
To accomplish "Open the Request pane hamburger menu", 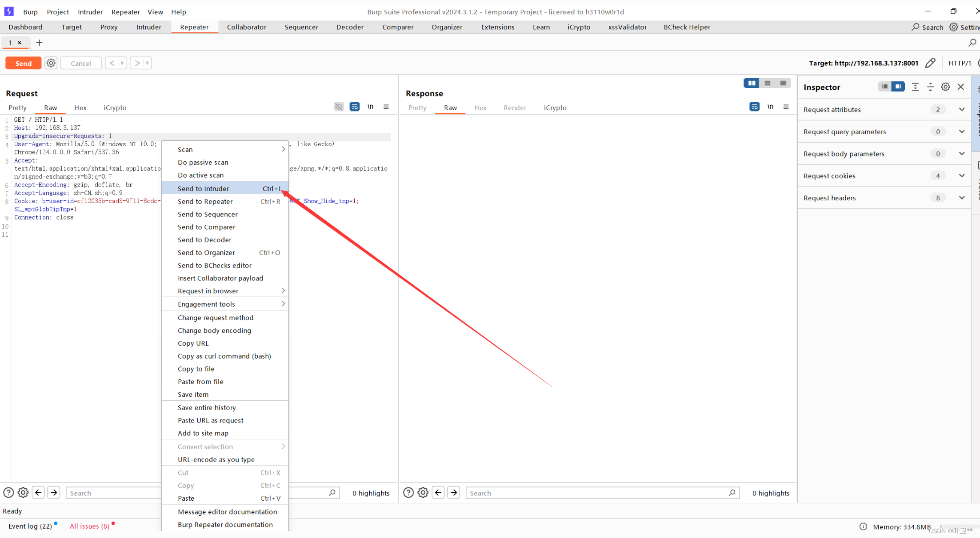I will pyautogui.click(x=386, y=107).
